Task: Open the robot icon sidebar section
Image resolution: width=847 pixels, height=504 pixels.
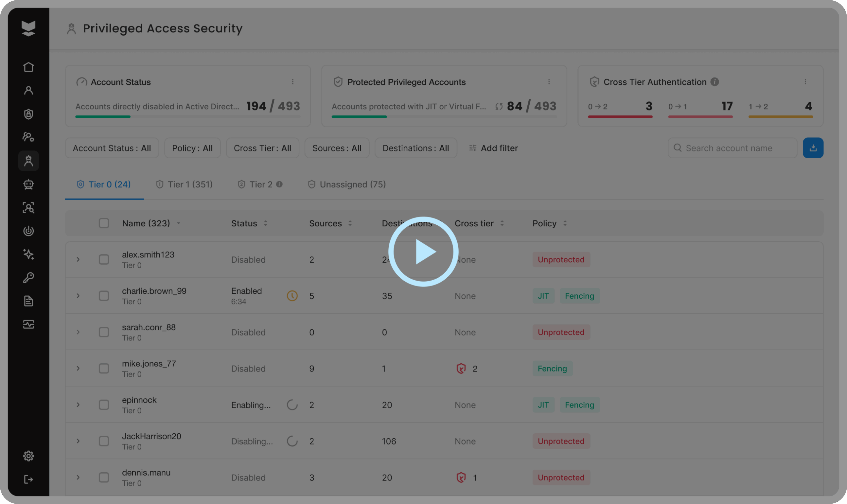Action: point(28,184)
